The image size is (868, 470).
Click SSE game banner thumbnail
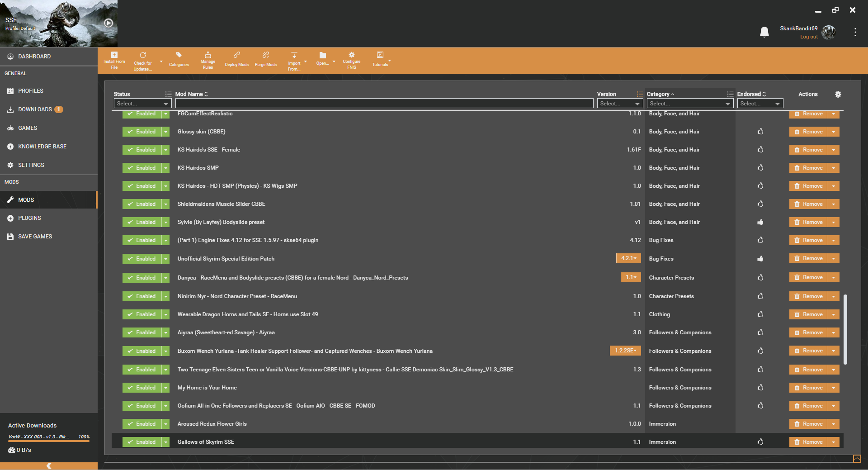pyautogui.click(x=59, y=24)
